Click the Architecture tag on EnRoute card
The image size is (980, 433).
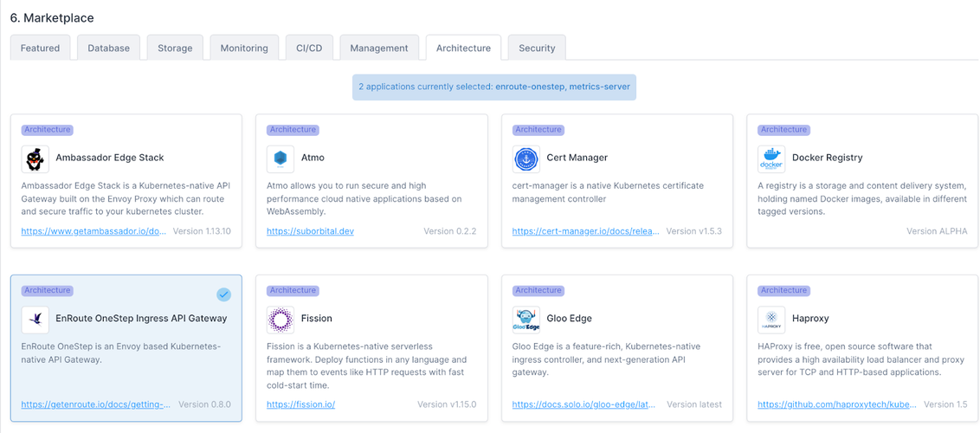pyautogui.click(x=48, y=290)
